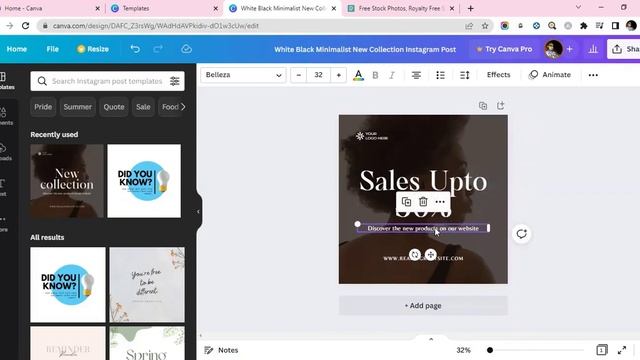Screen dimensions: 640x360
Task: Bookmark this page with the star icon
Action: [485, 26]
